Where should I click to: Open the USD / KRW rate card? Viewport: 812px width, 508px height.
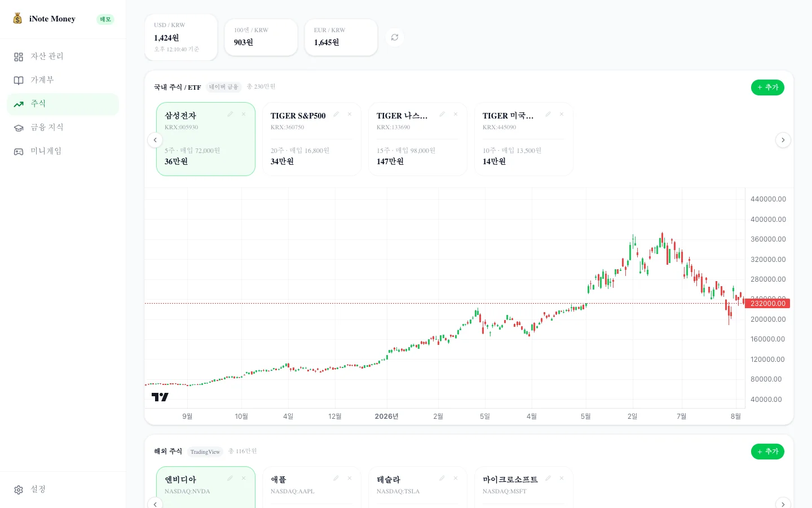[x=181, y=37]
